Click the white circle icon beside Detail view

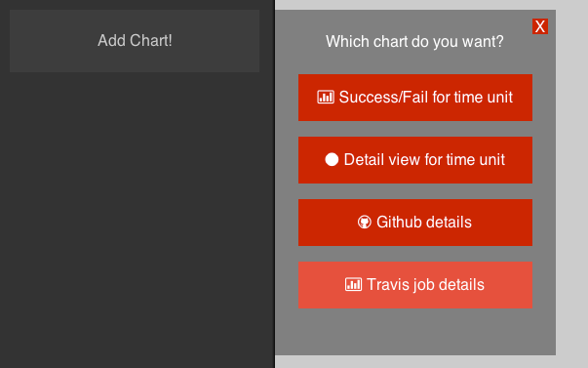click(332, 159)
